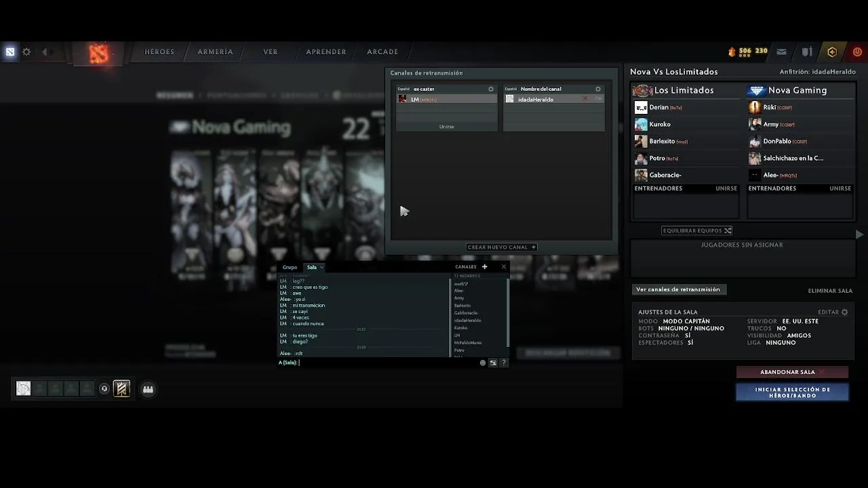Click the party leader avatar slot

click(x=24, y=388)
